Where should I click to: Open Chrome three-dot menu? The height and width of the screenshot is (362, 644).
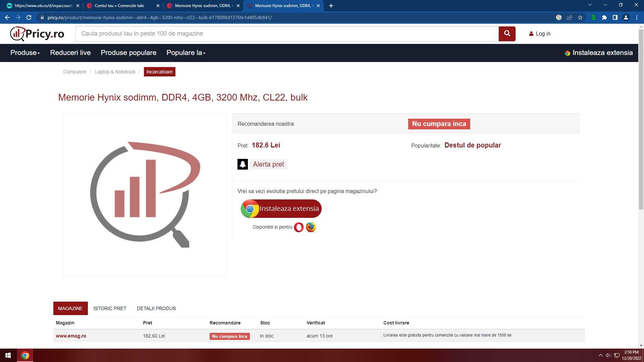point(637,17)
